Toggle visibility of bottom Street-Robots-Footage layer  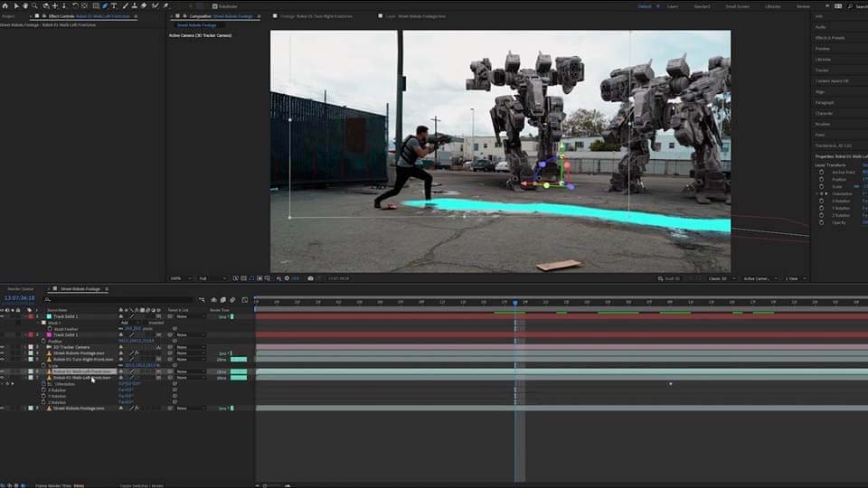coord(3,408)
